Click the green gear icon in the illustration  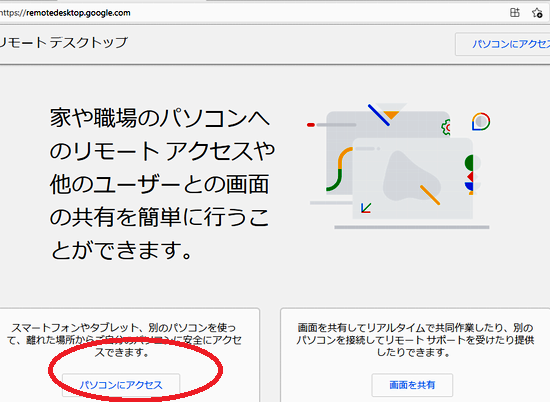[x=446, y=127]
